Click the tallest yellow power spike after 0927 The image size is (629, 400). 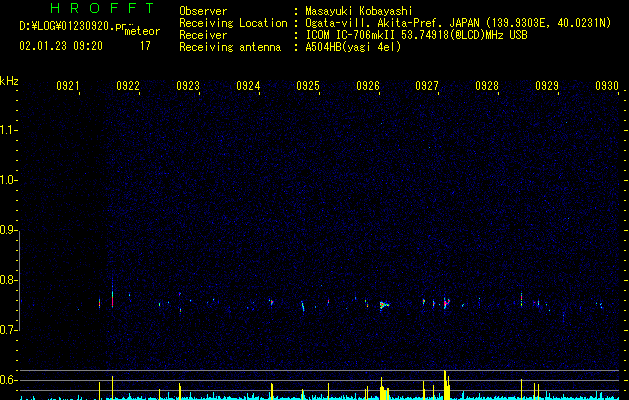coord(445,385)
